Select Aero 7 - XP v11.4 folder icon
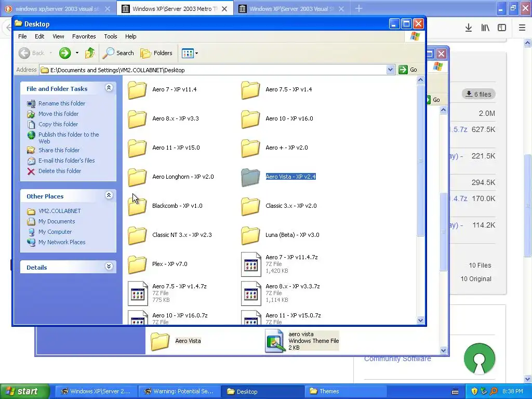Viewport: 532px width, 399px height. pyautogui.click(x=137, y=90)
